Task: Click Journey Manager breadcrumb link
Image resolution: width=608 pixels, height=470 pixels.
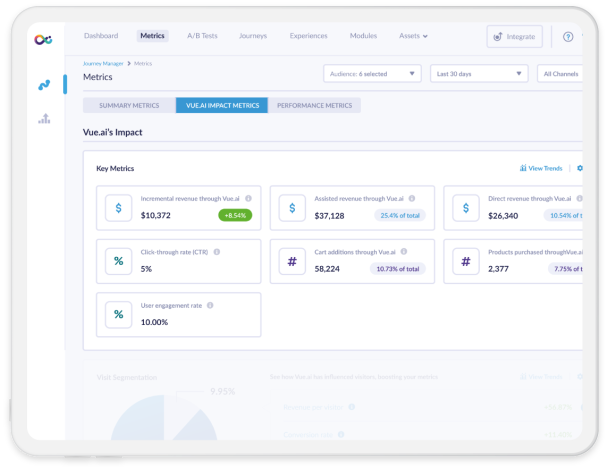Action: (103, 64)
